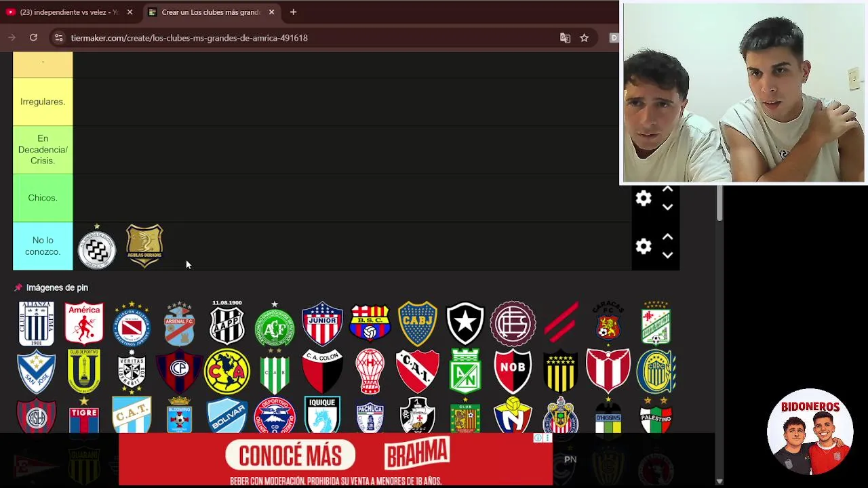Open settings gear for No lo conozco tier
This screenshot has width=868, height=488.
tap(644, 246)
